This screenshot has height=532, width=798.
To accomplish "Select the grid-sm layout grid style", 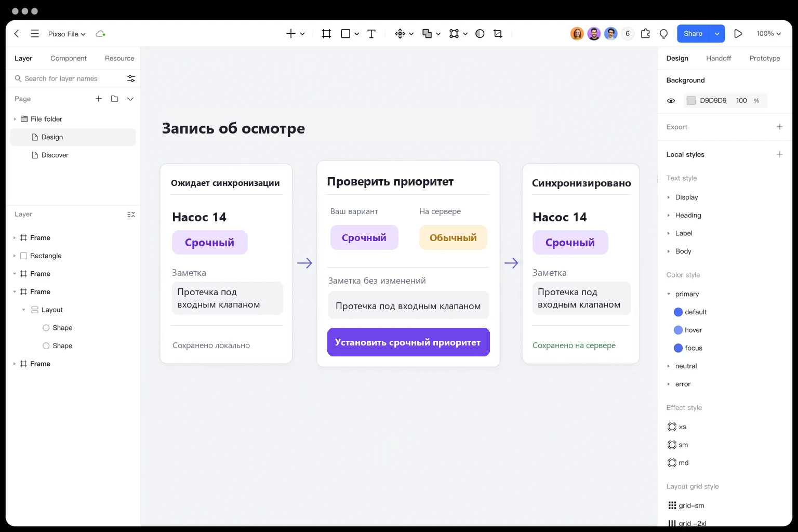I will (686, 506).
